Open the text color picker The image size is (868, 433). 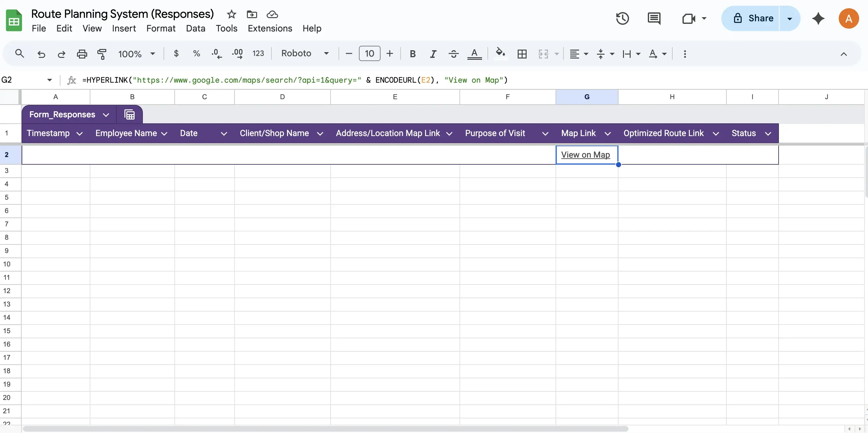coord(474,53)
